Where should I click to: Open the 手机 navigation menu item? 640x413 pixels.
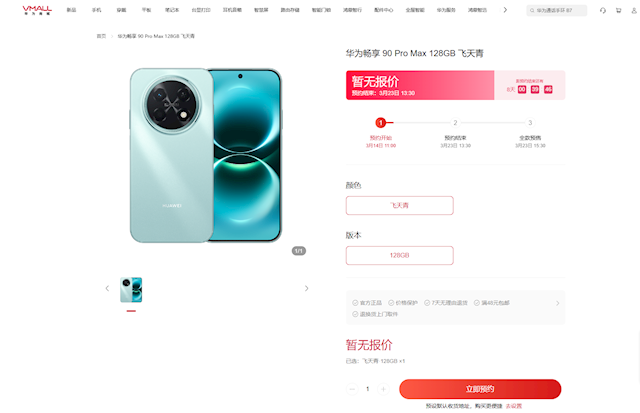[x=97, y=10]
